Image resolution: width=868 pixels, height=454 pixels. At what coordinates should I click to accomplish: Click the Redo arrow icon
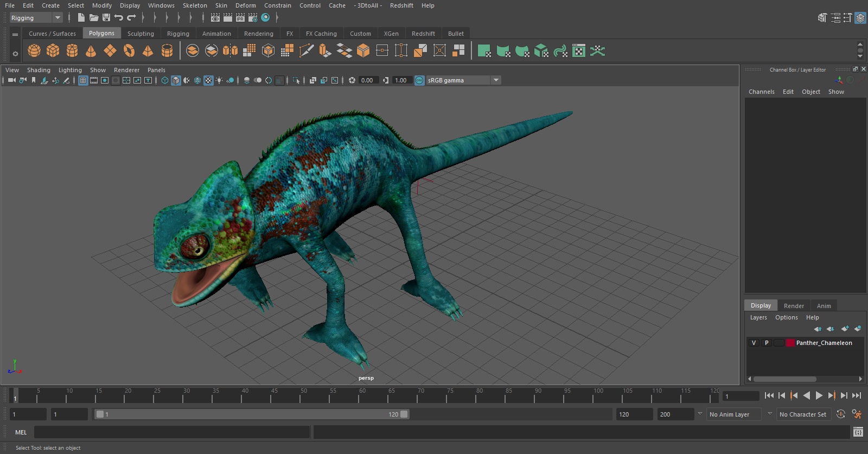click(x=131, y=18)
